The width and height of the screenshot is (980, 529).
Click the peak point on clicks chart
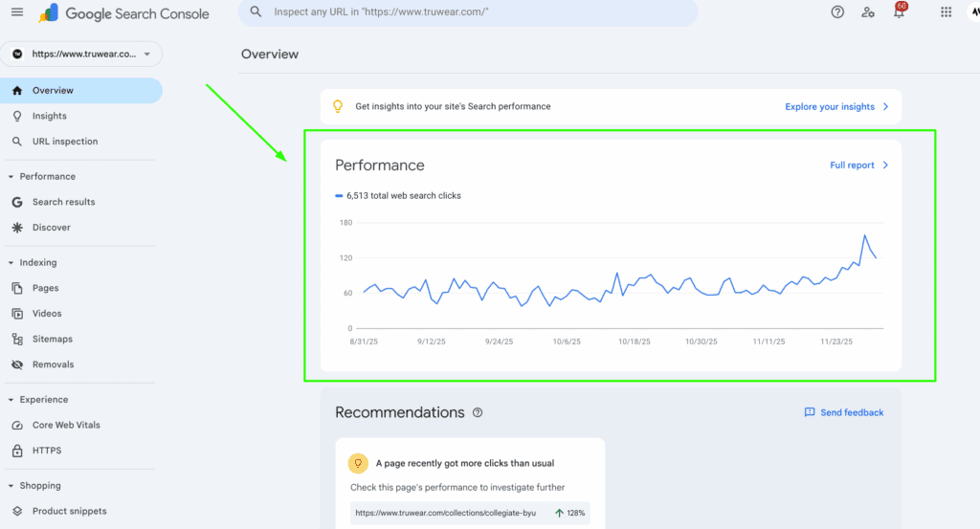point(865,235)
